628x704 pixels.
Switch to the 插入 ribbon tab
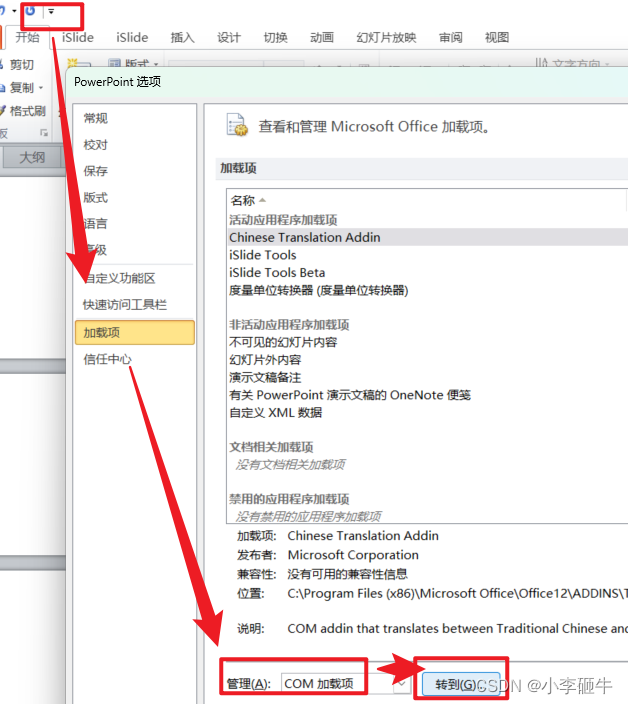182,37
